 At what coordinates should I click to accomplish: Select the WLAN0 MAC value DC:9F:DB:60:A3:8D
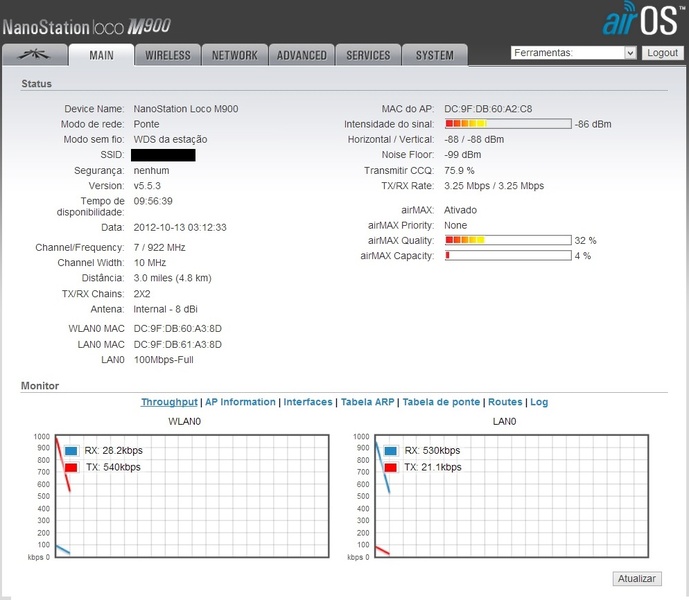[x=178, y=328]
